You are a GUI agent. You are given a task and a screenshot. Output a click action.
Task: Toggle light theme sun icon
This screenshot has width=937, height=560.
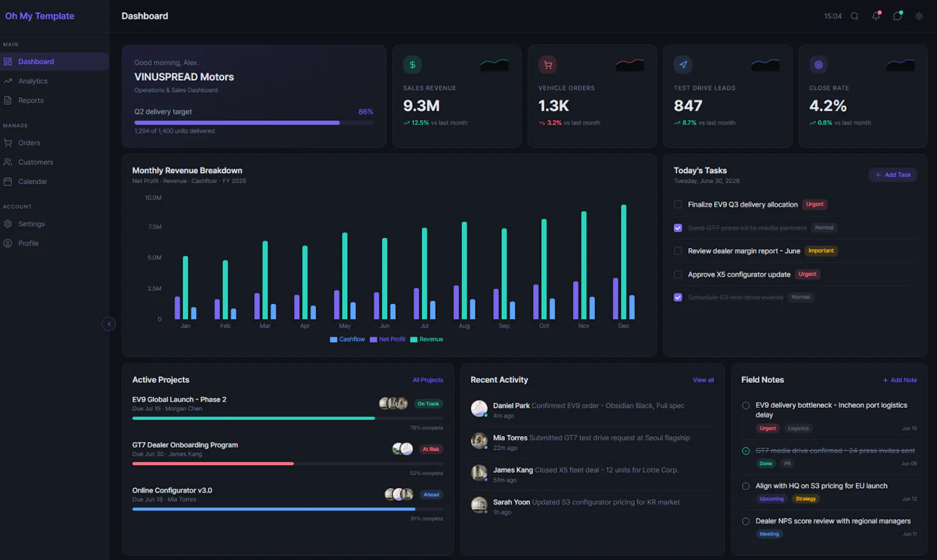point(919,16)
